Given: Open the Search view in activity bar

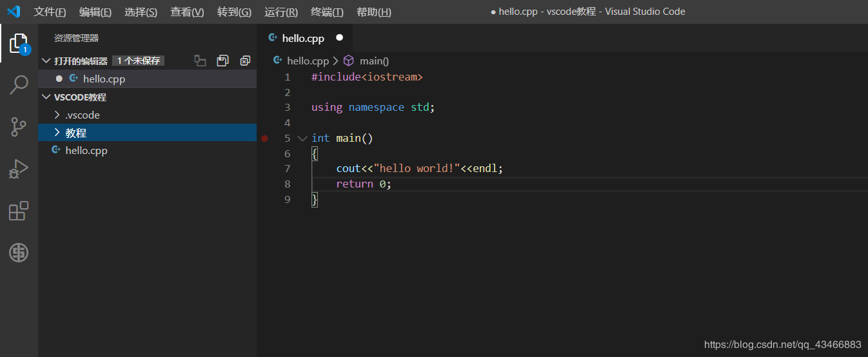Looking at the screenshot, I should 19,85.
